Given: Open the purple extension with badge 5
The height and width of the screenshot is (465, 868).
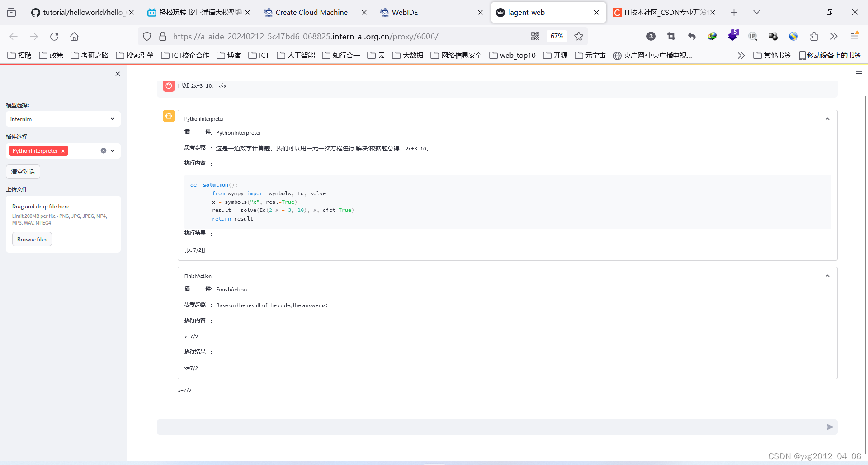Looking at the screenshot, I should coord(733,35).
